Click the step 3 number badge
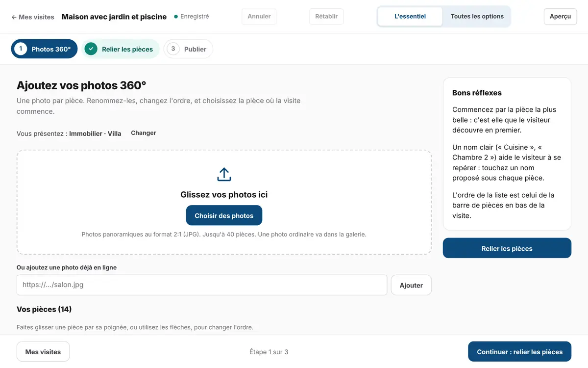Viewport: 588px width, 368px height. coord(173,49)
